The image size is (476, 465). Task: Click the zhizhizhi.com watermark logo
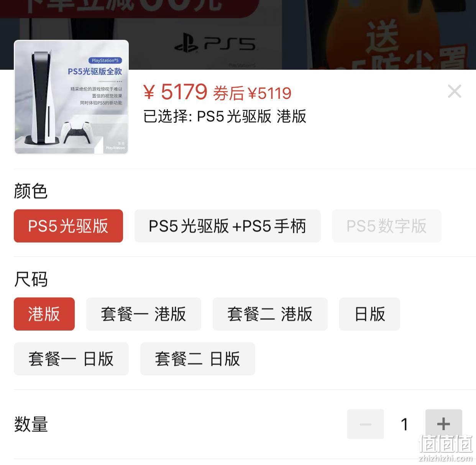click(446, 448)
